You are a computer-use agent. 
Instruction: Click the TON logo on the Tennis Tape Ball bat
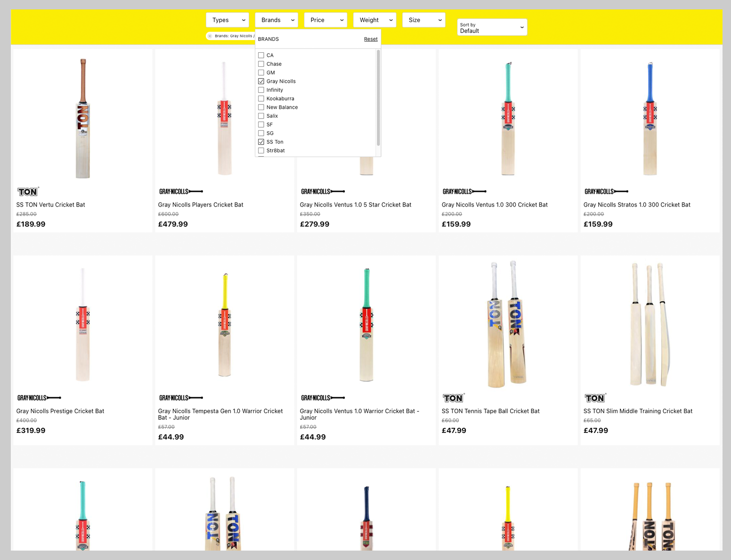(453, 398)
